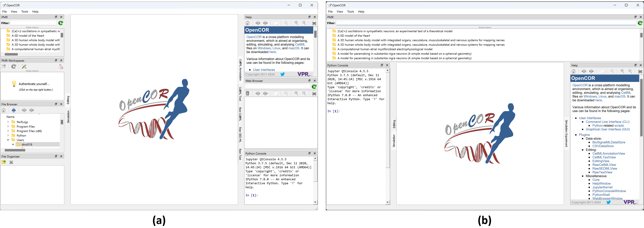This screenshot has height=228, width=644.
Task: Print the Web Browser page
Action: pyautogui.click(x=314, y=93)
